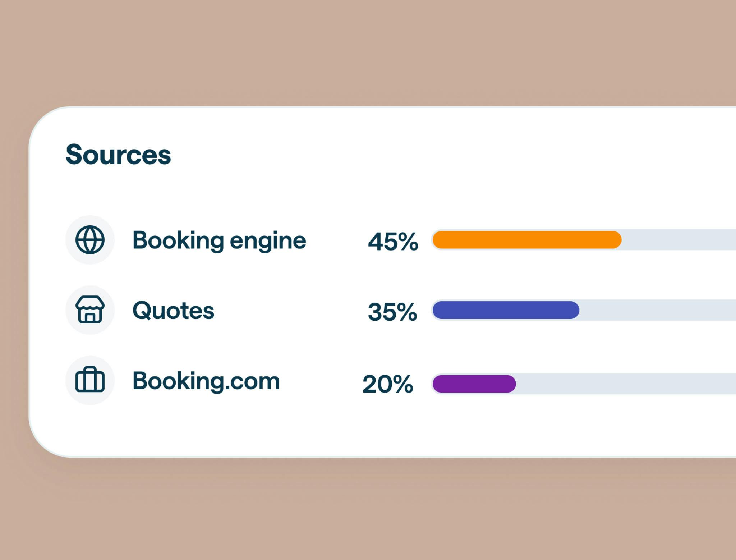This screenshot has height=560, width=736.
Task: Click the 35% percentage value
Action: pyautogui.click(x=392, y=311)
